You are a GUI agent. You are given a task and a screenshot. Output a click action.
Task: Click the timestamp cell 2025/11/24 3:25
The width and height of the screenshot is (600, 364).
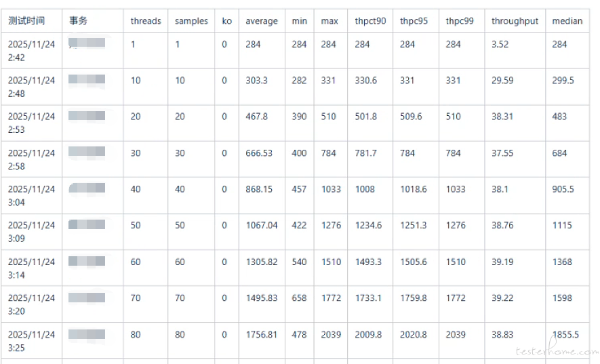pyautogui.click(x=31, y=341)
